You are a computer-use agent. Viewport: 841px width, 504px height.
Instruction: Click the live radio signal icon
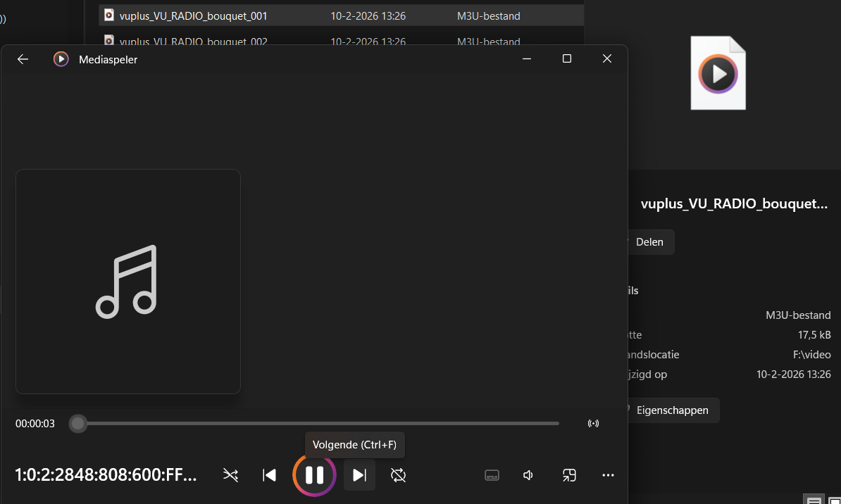tap(593, 423)
